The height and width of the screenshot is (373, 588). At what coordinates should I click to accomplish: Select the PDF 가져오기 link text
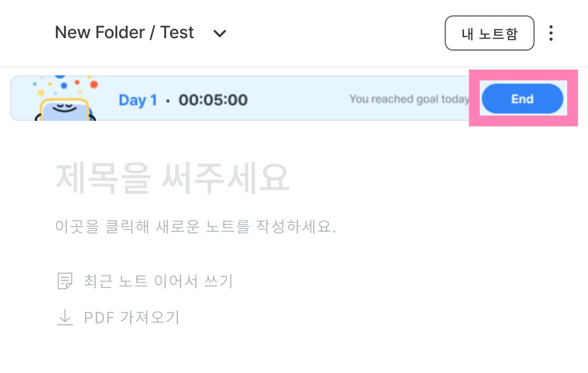point(131,318)
